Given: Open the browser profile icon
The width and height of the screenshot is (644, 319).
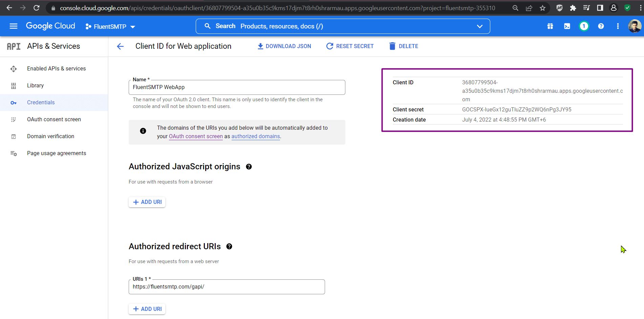Looking at the screenshot, I should [614, 8].
